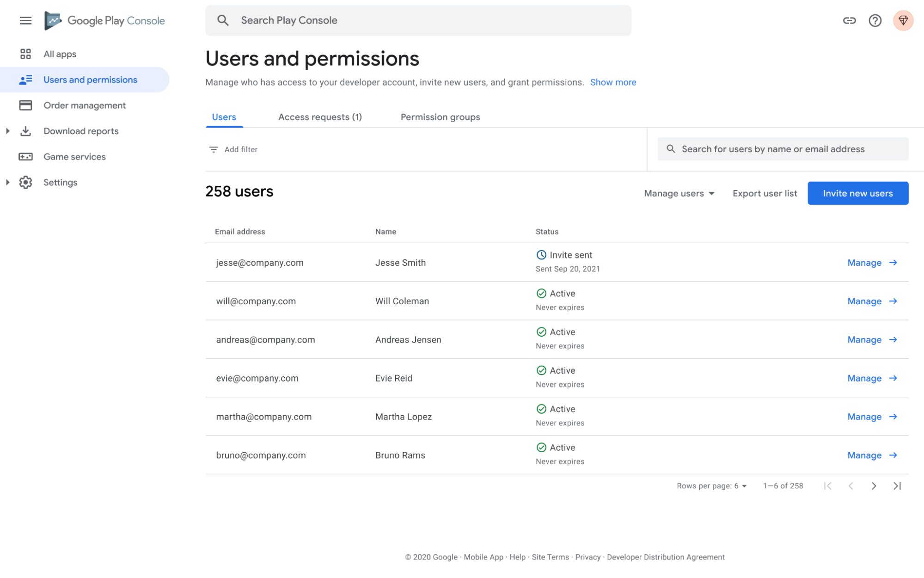Click the Order management card icon
The image size is (924, 578).
tap(24, 105)
